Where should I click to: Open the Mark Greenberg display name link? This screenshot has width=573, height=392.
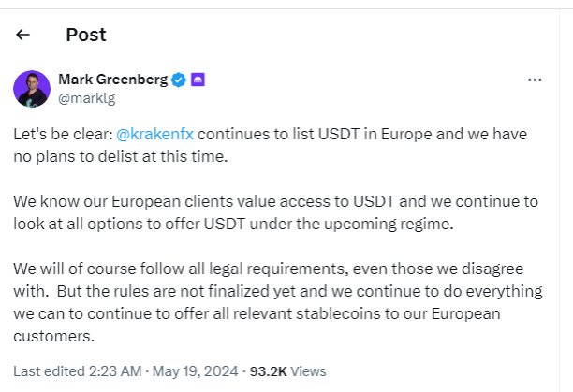click(112, 80)
